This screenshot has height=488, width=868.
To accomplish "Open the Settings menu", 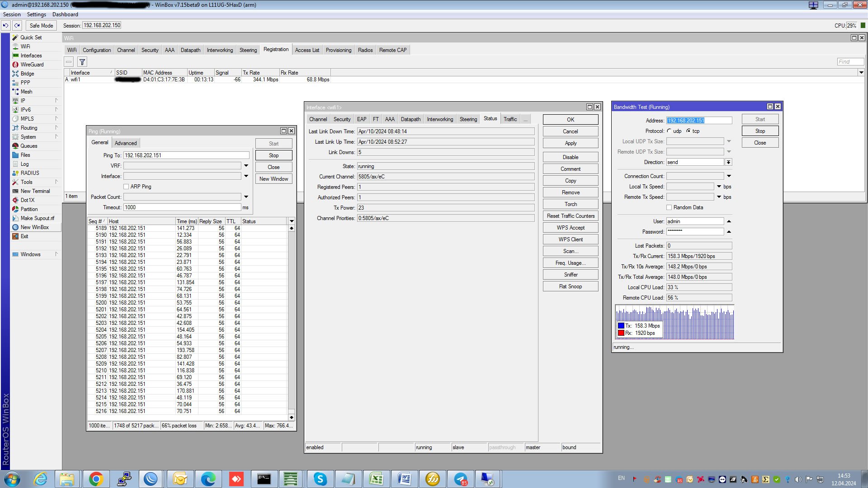I will 36,14.
